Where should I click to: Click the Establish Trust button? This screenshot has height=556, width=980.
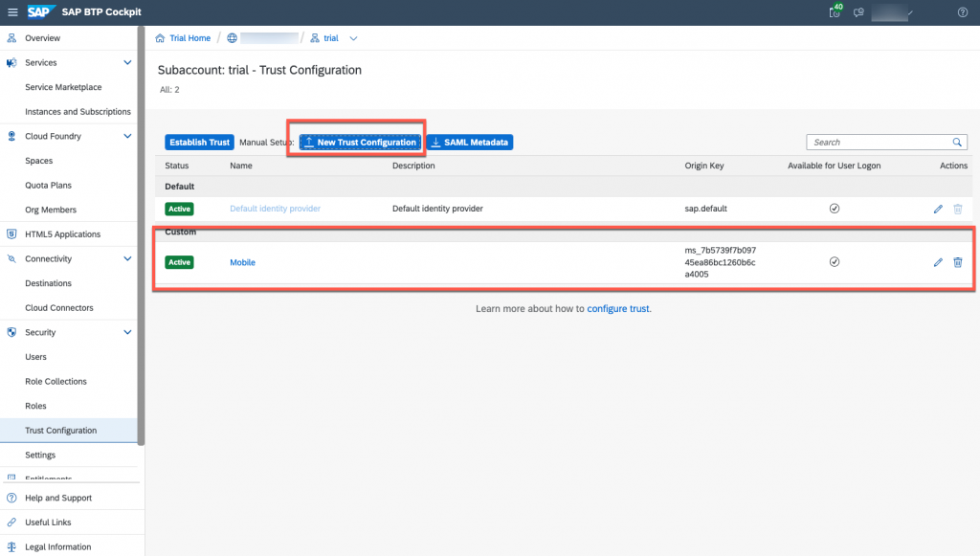click(x=199, y=143)
